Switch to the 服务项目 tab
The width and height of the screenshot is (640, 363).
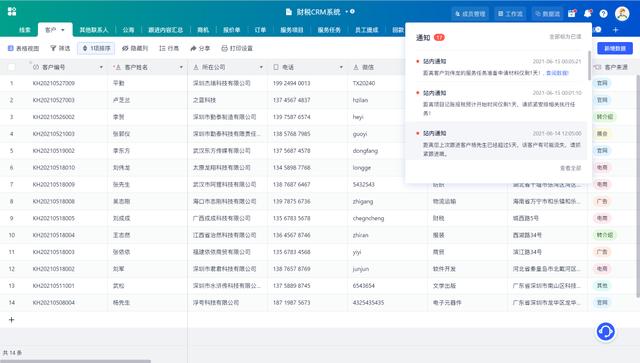click(292, 30)
